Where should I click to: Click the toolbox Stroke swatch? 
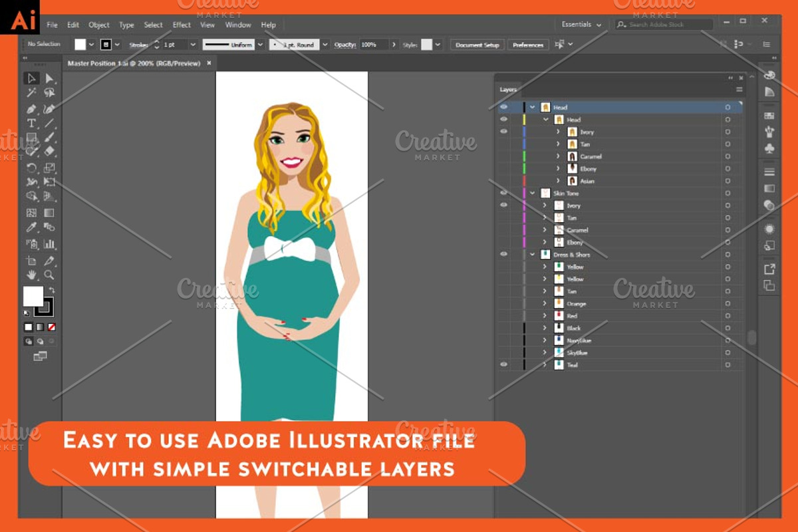coord(44,306)
